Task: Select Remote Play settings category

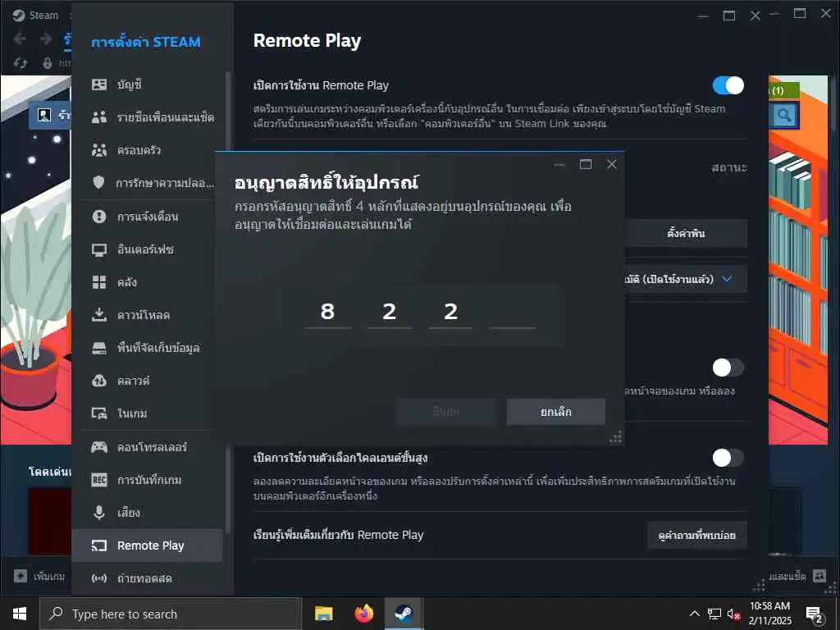Action: (148, 546)
